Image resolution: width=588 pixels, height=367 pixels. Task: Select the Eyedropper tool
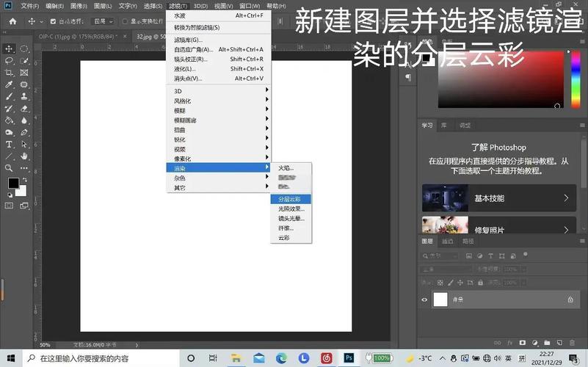(x=9, y=84)
